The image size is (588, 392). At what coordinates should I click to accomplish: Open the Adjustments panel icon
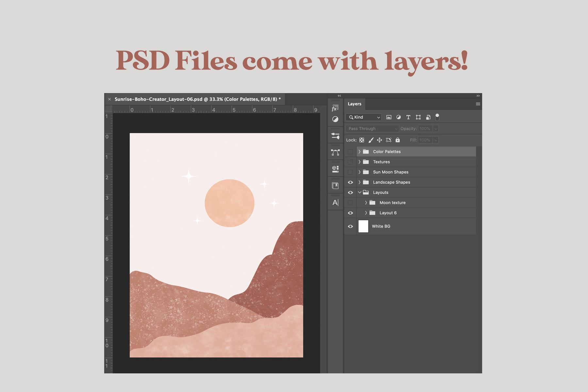click(335, 119)
